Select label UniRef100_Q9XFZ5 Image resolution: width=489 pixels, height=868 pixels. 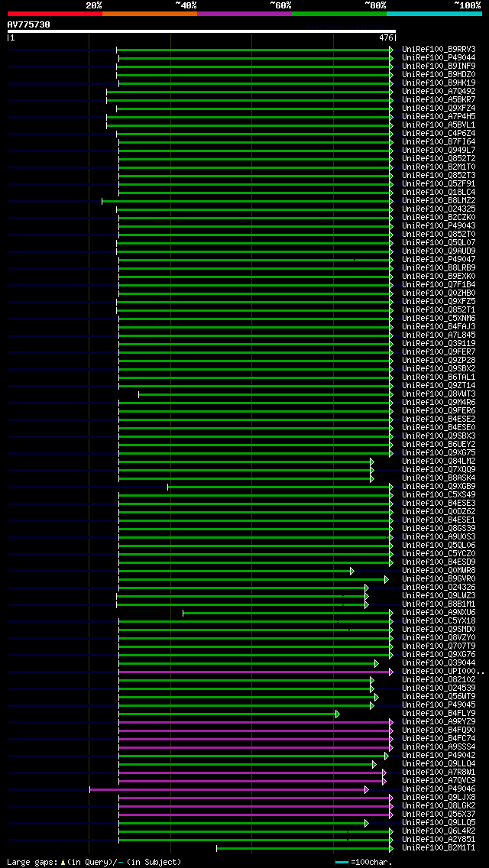pyautogui.click(x=439, y=302)
